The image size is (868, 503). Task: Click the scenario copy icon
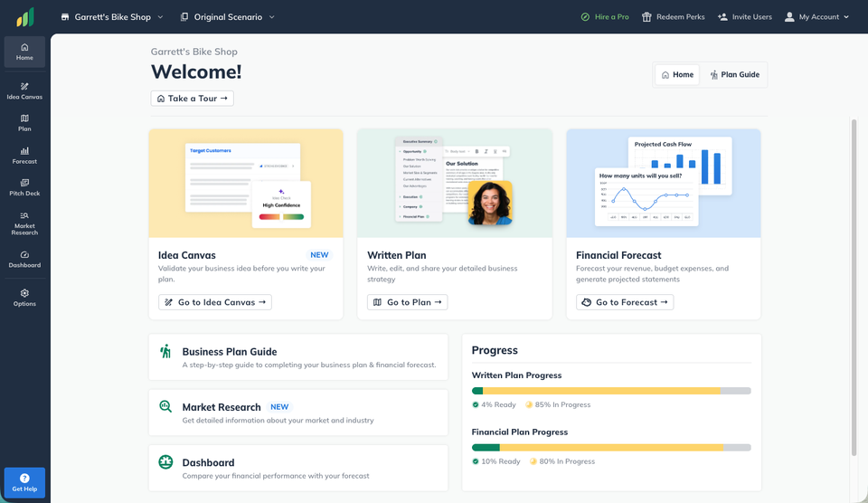(184, 17)
